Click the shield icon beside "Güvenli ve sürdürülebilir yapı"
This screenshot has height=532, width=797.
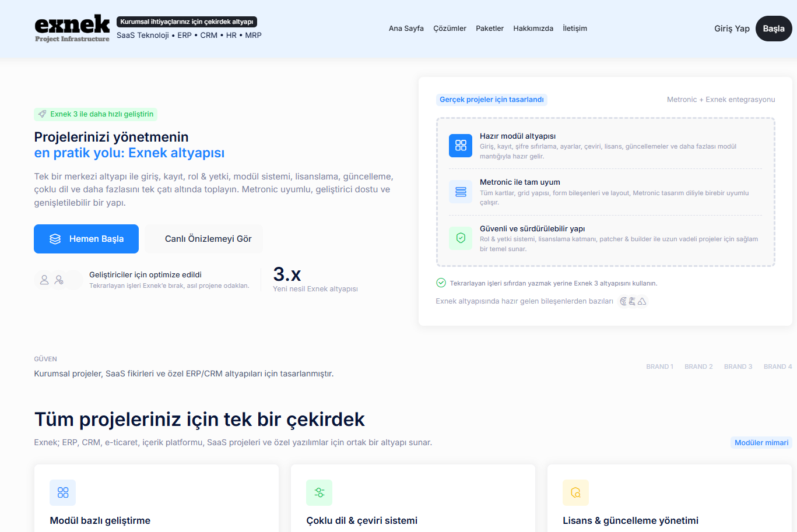pyautogui.click(x=460, y=238)
